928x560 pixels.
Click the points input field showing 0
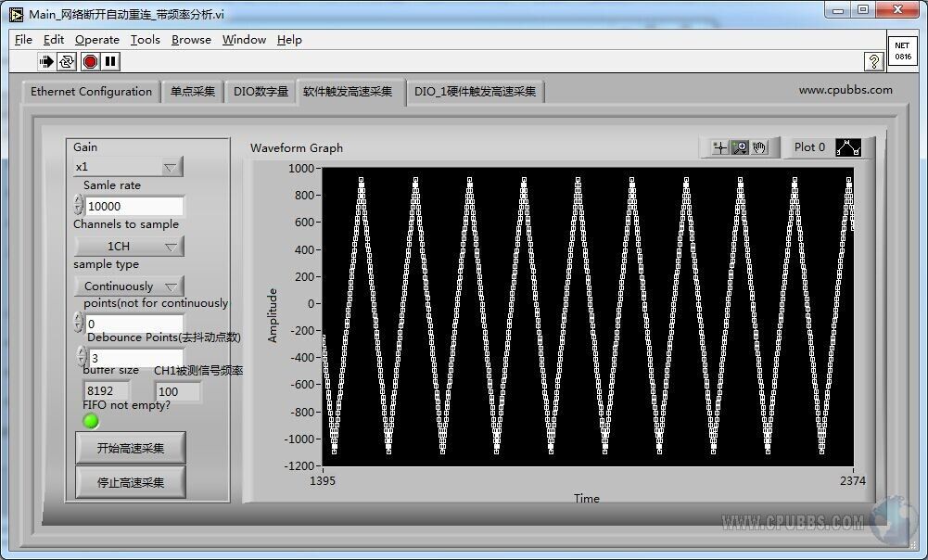pyautogui.click(x=134, y=324)
